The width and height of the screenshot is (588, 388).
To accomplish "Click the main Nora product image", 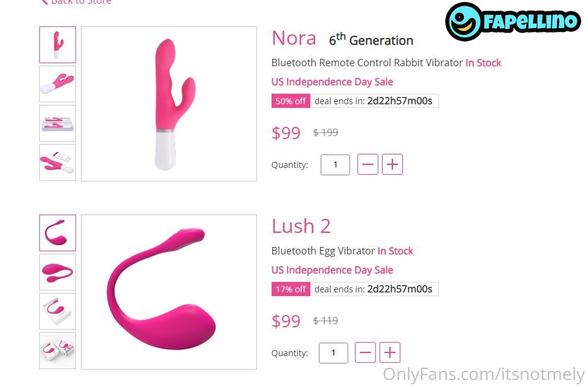I will (x=169, y=104).
